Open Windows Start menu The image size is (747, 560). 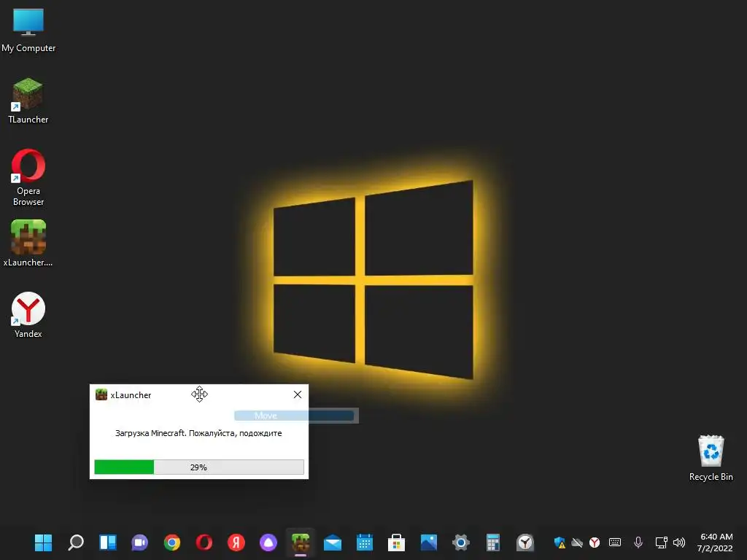coord(43,542)
